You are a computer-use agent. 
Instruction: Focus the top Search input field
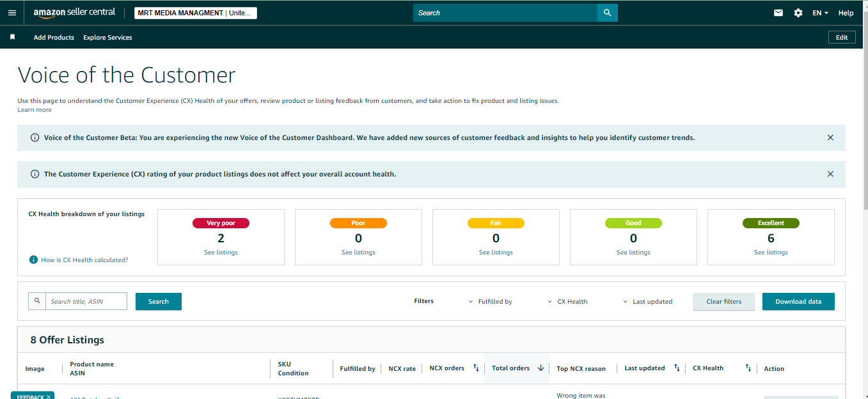coord(505,13)
